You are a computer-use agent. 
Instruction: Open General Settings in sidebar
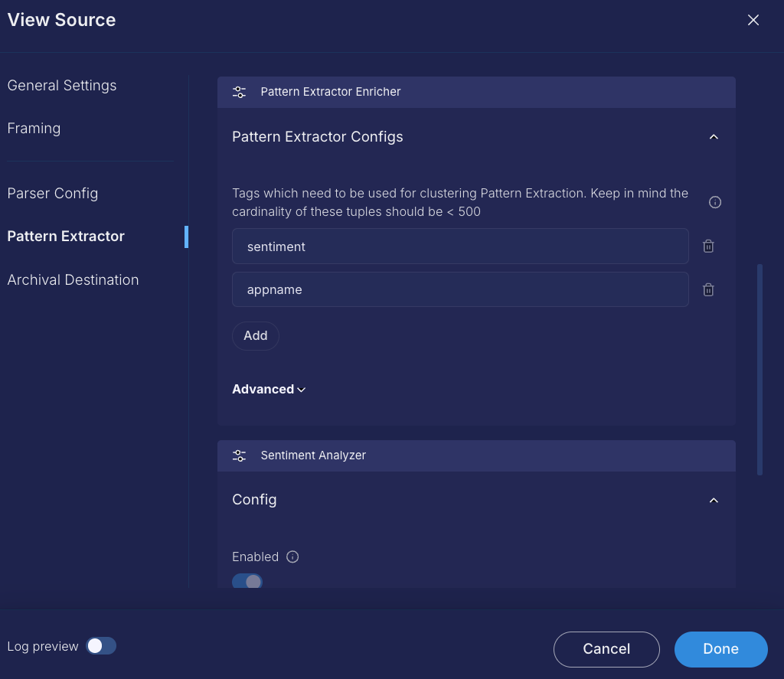(62, 86)
